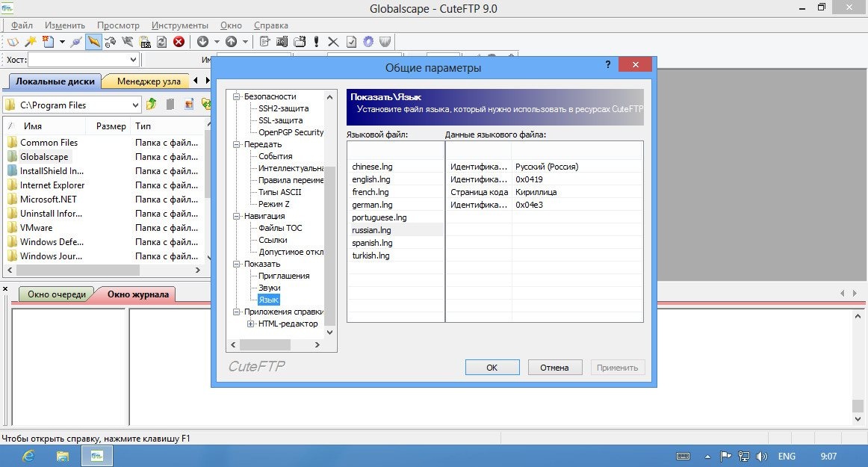Click the ENG language indicator in tray
This screenshot has width=868, height=467.
(787, 457)
